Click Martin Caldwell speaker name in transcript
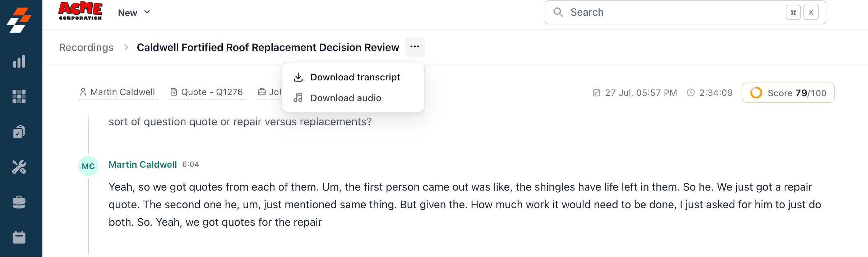This screenshot has width=868, height=257. 143,164
